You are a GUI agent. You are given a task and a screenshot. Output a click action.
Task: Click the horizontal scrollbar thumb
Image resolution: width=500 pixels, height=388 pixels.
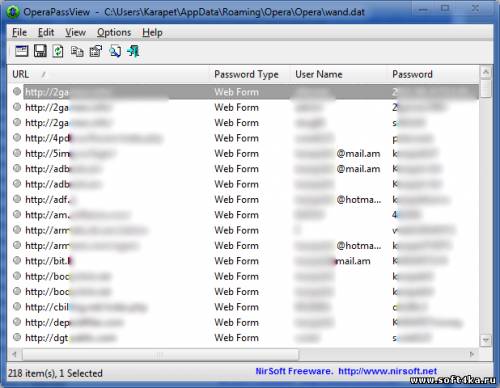tap(160, 354)
